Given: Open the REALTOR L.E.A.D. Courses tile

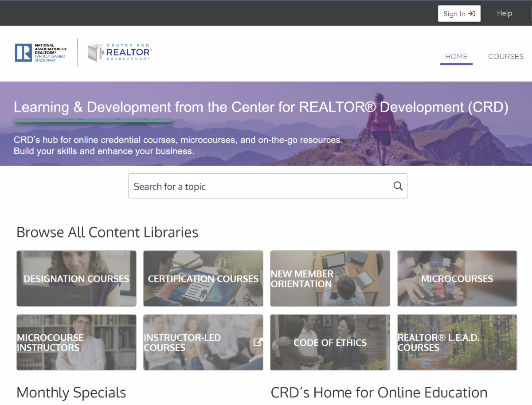Looking at the screenshot, I should pyautogui.click(x=457, y=343).
